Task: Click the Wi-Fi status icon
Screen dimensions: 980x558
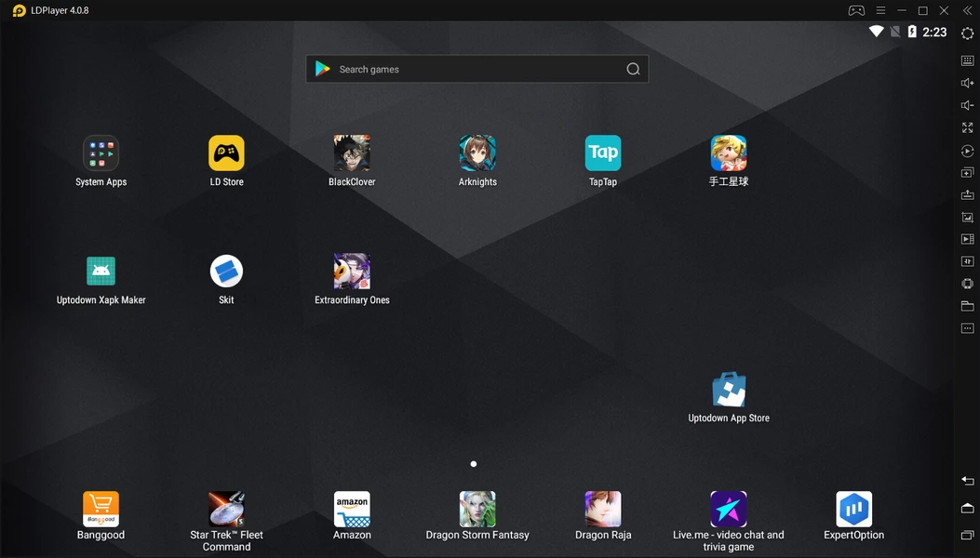Action: [877, 32]
